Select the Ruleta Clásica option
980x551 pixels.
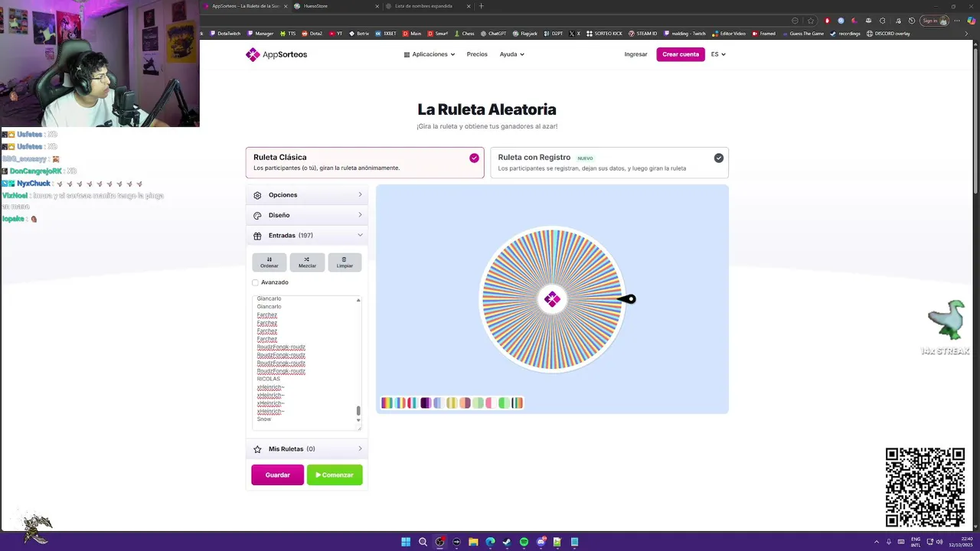point(364,162)
